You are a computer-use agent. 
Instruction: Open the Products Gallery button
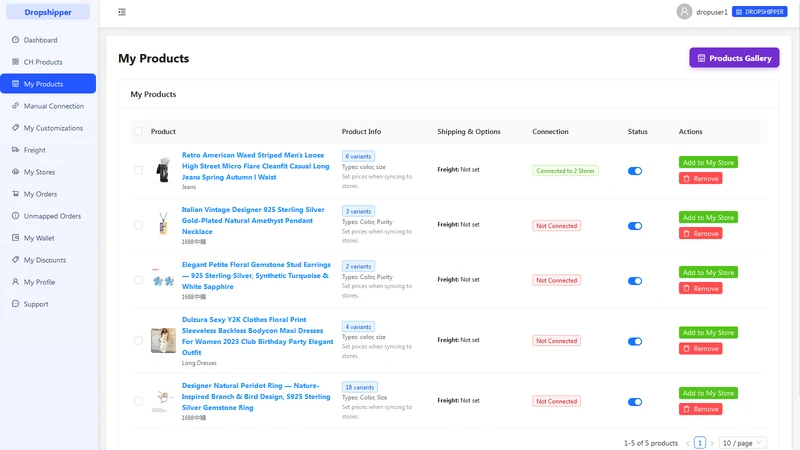point(734,58)
